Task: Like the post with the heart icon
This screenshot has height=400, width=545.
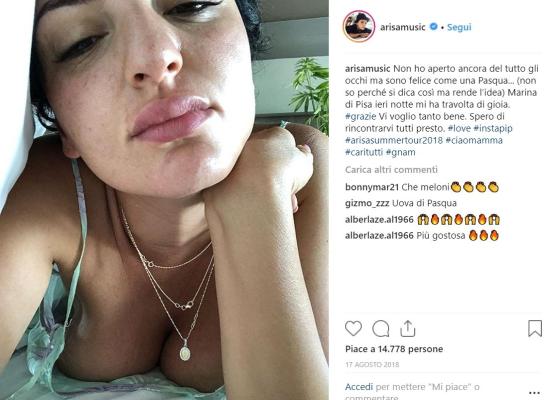Action: tap(353, 328)
